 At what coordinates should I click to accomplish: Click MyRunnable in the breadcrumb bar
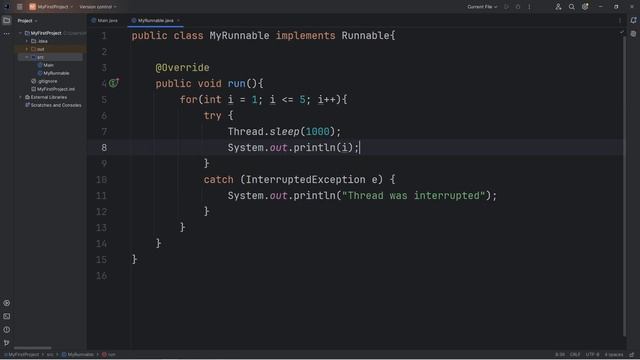(x=78, y=355)
